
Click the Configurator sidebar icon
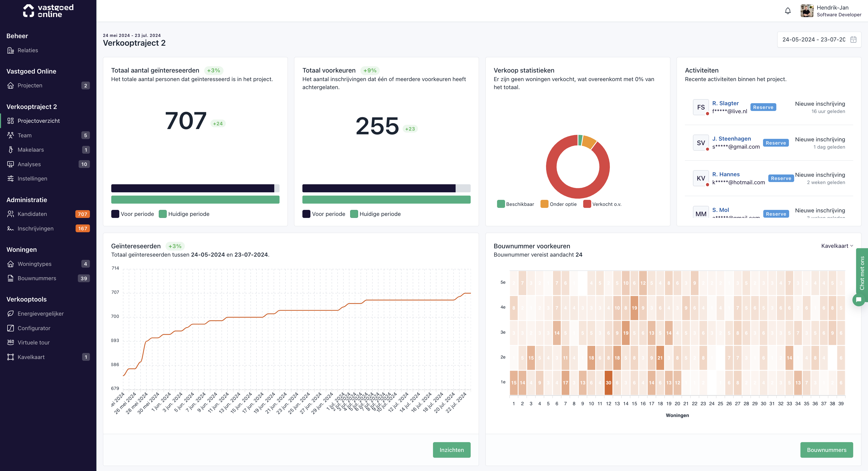pyautogui.click(x=11, y=328)
